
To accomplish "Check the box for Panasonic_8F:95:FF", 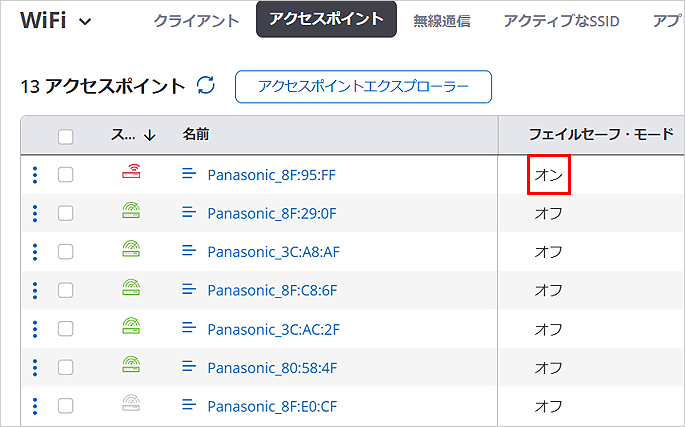I will 66,175.
